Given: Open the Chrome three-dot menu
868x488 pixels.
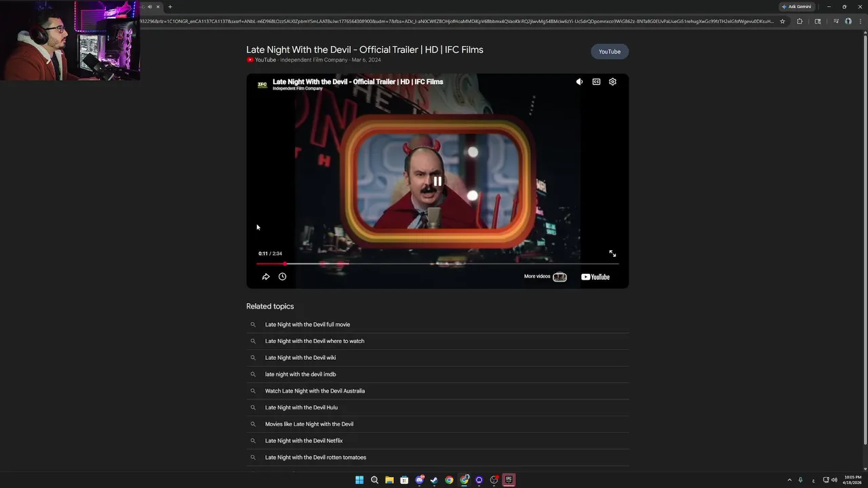Looking at the screenshot, I should 861,21.
